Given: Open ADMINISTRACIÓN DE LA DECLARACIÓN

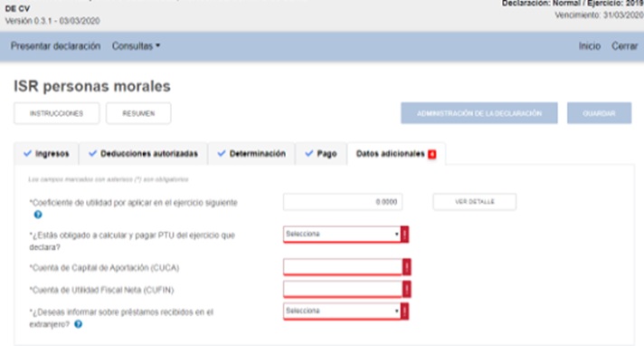Looking at the screenshot, I should (479, 113).
